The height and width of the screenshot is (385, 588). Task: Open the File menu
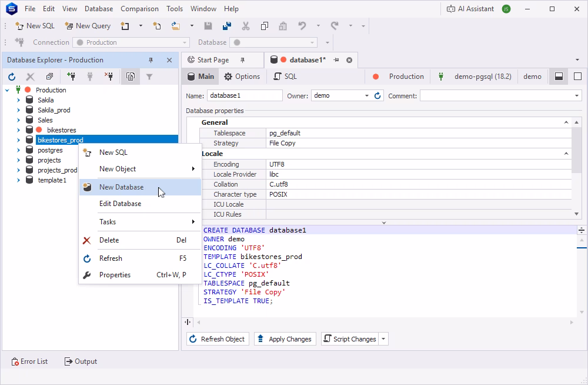29,9
